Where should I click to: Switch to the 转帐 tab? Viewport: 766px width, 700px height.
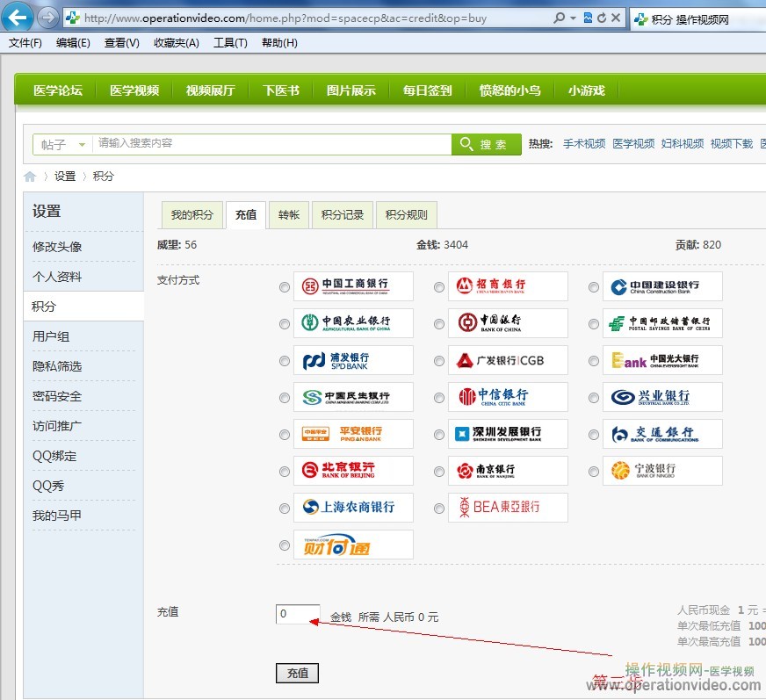coord(289,215)
